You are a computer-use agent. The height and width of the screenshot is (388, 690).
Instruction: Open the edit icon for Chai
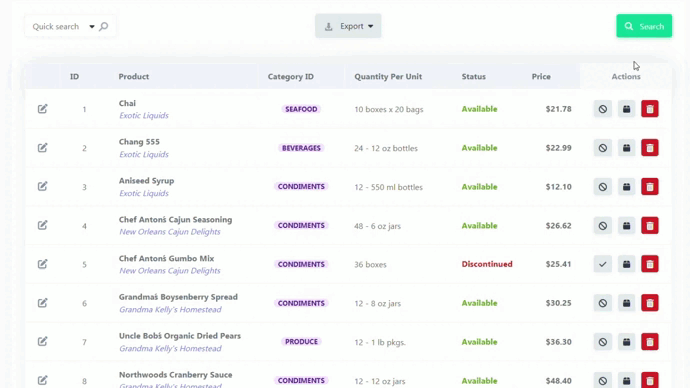point(42,109)
